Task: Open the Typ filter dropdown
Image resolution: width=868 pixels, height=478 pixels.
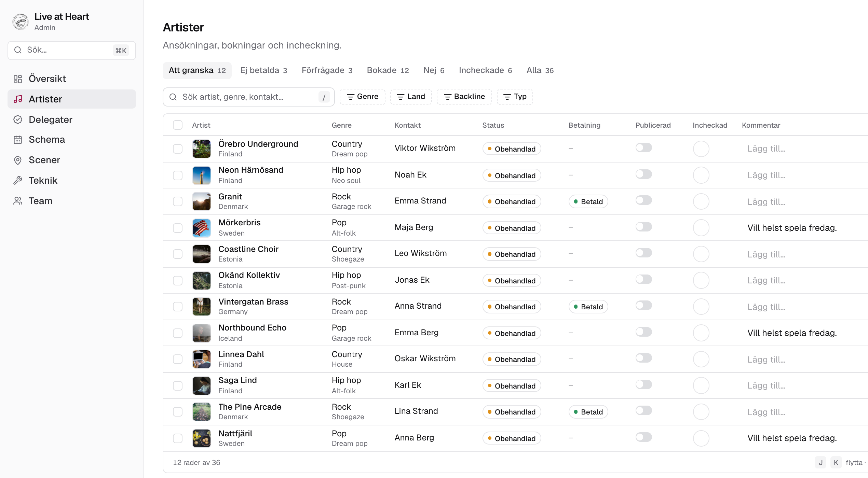Action: (x=515, y=97)
